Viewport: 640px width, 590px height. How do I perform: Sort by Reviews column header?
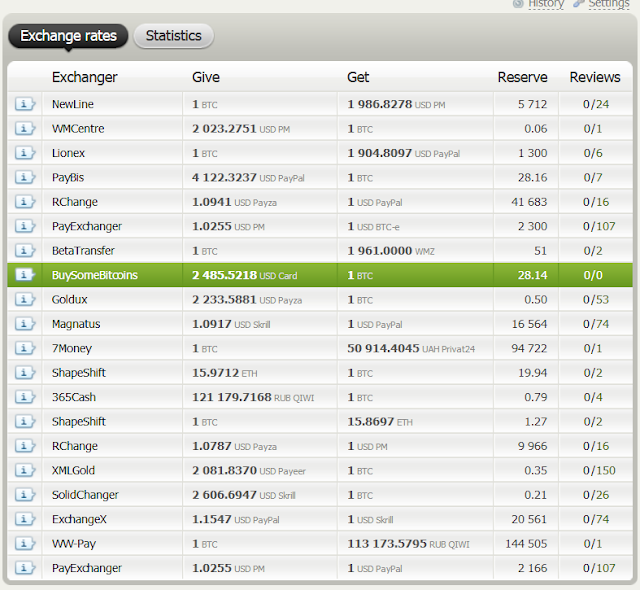[x=595, y=77]
